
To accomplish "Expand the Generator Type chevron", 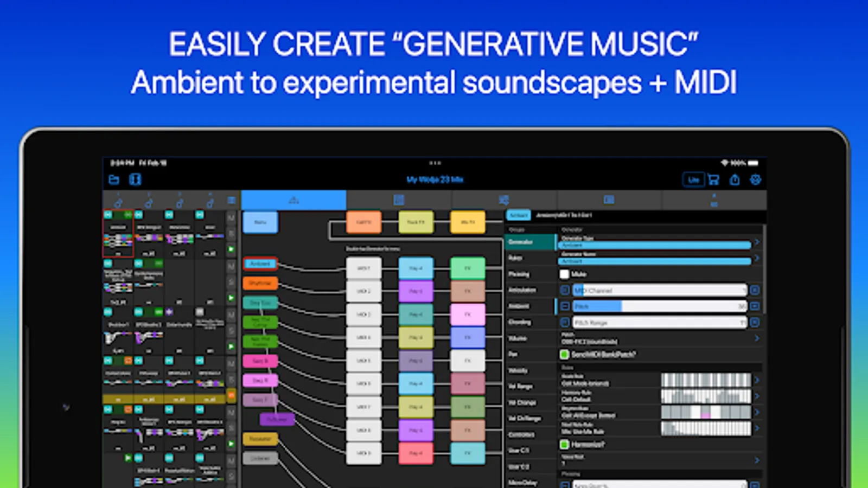I will pos(757,242).
